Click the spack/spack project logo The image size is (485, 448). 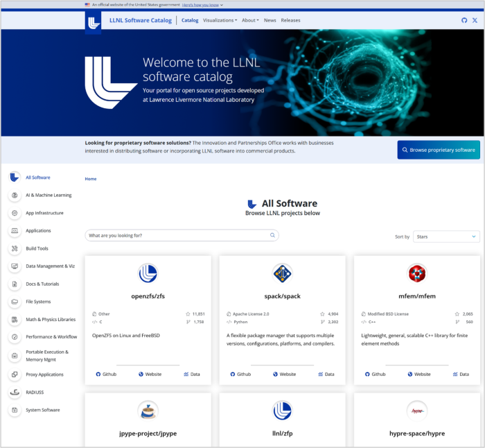(x=282, y=273)
